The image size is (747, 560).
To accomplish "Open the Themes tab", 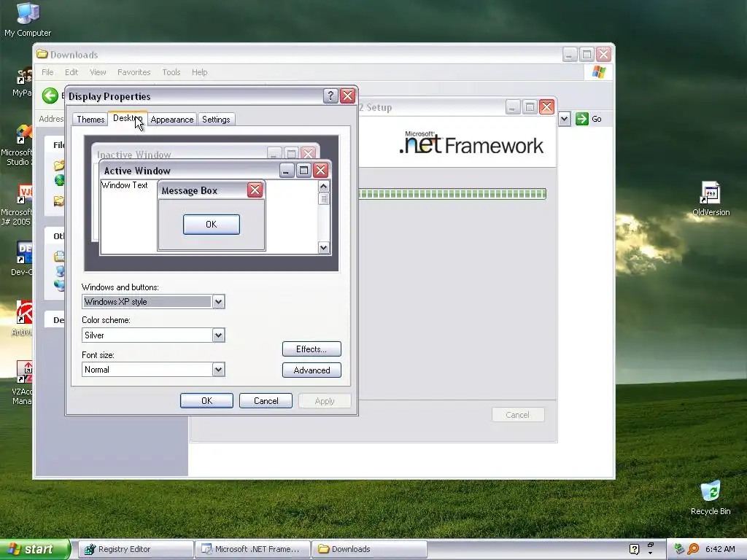I will (x=90, y=120).
